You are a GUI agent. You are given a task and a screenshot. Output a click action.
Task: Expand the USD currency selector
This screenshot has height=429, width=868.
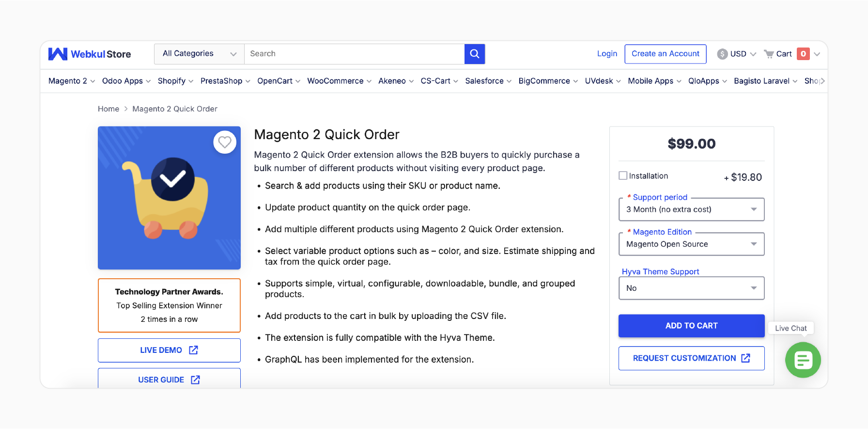click(737, 54)
